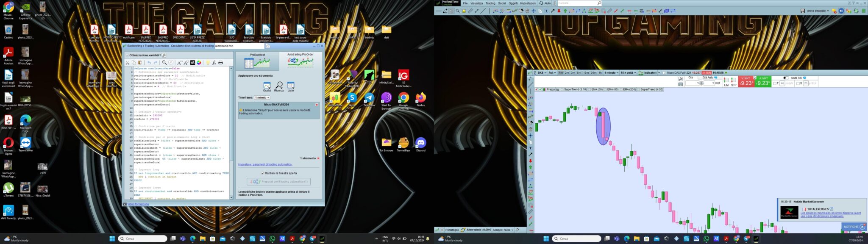Open the Video formazione link
Image resolution: width=868 pixels, height=244 pixels.
coord(138,204)
